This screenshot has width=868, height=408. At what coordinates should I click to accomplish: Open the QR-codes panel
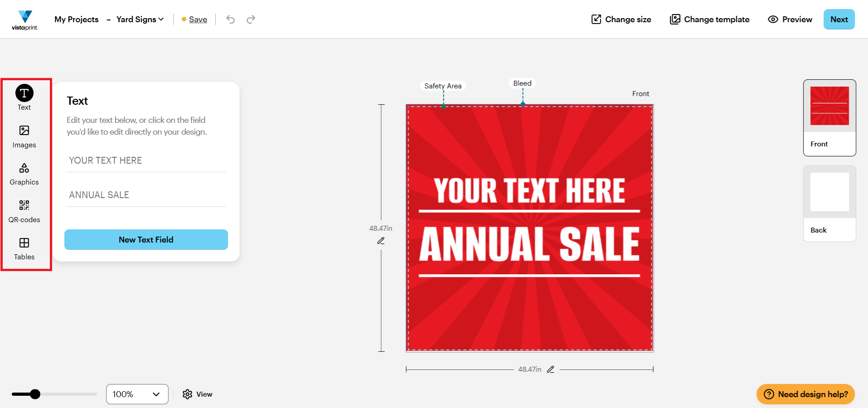(x=24, y=212)
